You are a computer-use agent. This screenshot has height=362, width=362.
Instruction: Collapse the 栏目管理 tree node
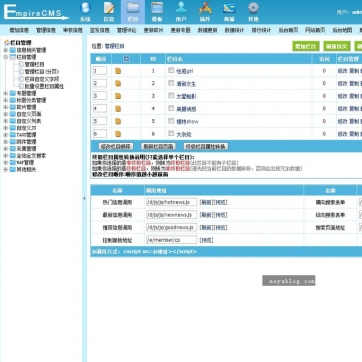coord(5,57)
